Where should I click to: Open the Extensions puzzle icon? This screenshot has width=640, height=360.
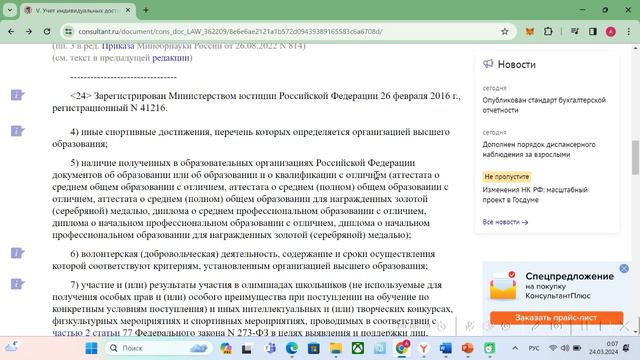tap(548, 31)
